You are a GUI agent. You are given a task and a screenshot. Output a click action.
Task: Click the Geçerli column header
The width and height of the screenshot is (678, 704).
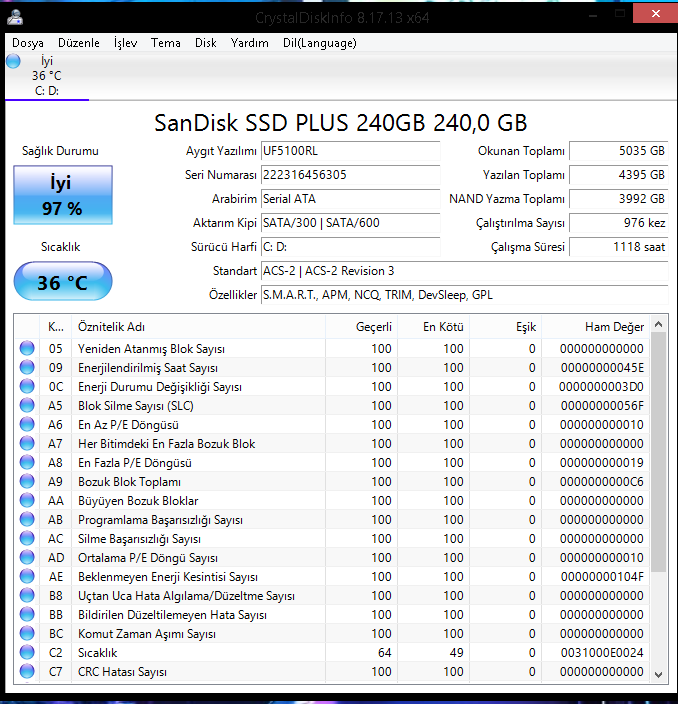pos(361,326)
